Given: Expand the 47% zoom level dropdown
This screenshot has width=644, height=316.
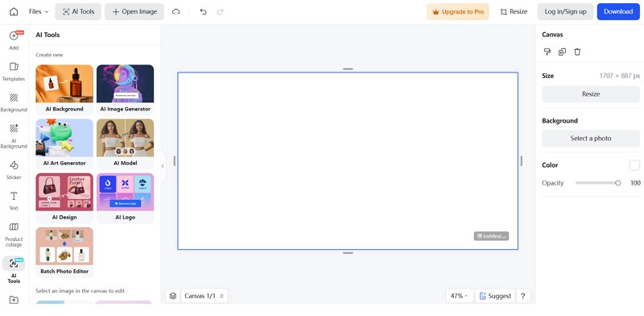Looking at the screenshot, I should tap(459, 296).
